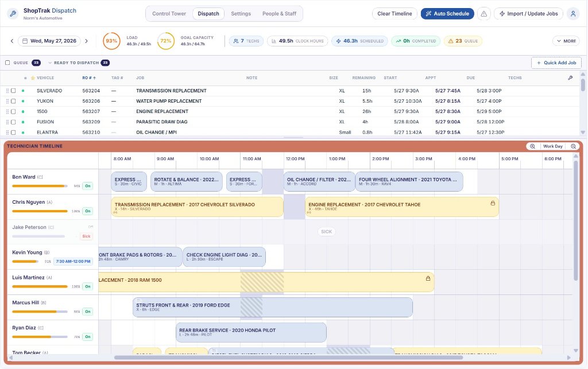Click drag handle for Silverado row

click(x=7, y=91)
